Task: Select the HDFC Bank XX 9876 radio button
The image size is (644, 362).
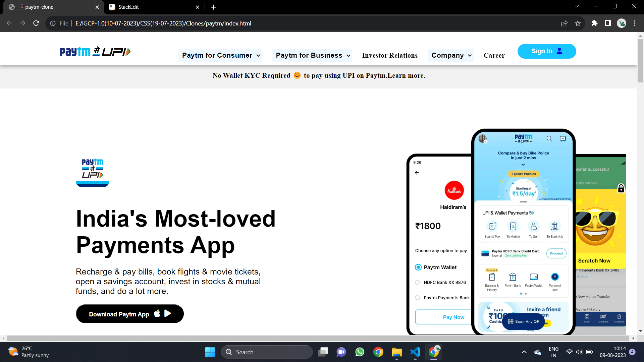Action: pyautogui.click(x=418, y=282)
